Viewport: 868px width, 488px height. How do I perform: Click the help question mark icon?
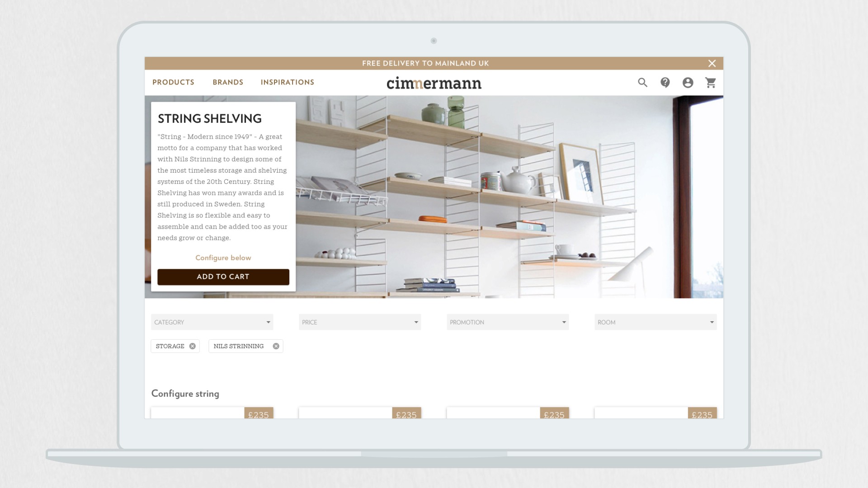click(665, 83)
